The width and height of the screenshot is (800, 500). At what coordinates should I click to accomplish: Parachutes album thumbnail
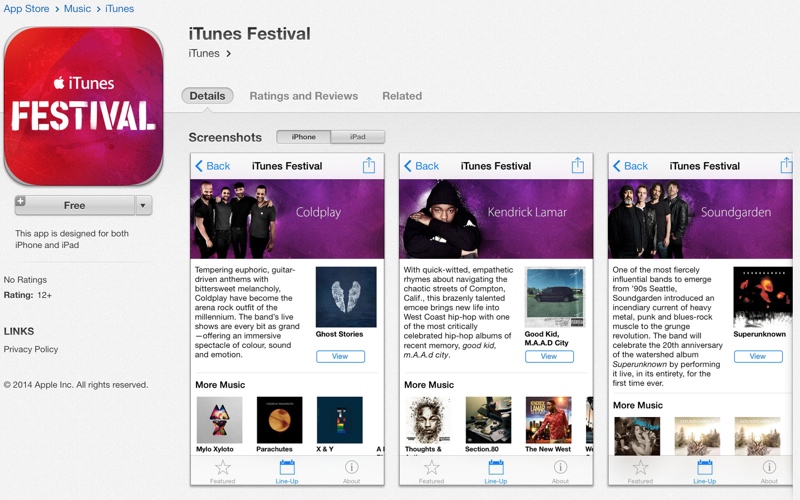point(280,420)
